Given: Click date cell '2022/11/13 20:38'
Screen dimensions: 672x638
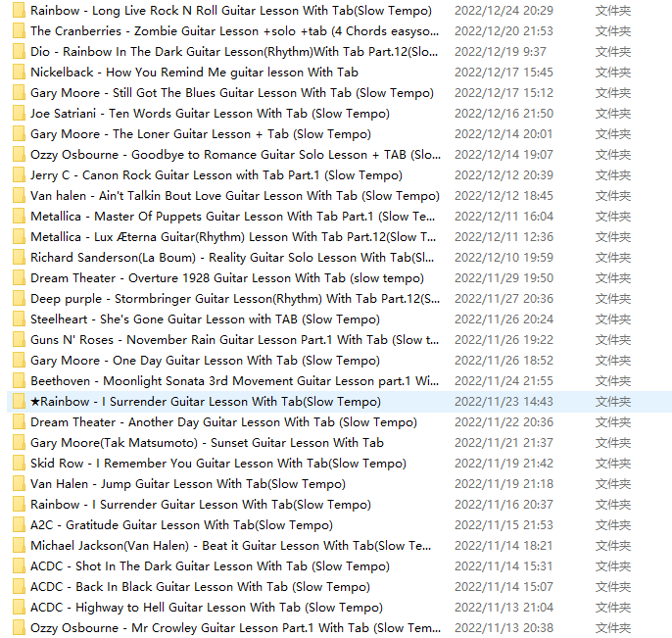Looking at the screenshot, I should coord(504,627).
